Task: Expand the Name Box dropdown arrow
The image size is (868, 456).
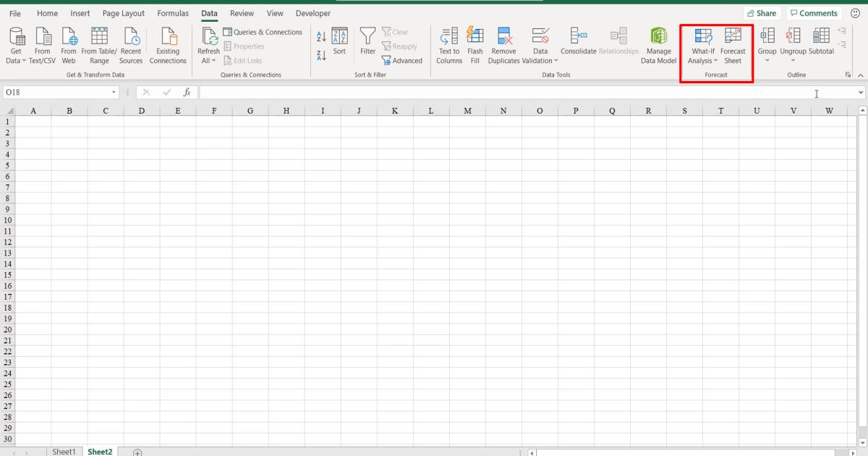Action: click(113, 92)
